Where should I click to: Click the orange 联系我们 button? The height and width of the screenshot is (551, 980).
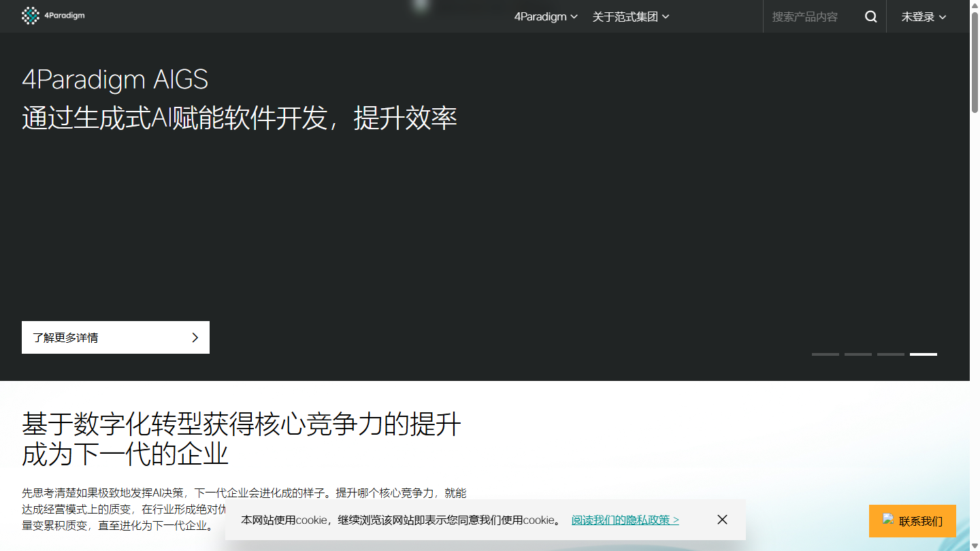(913, 521)
